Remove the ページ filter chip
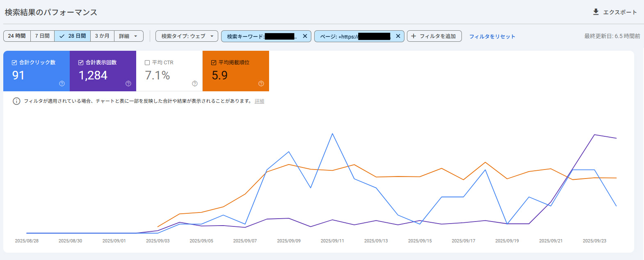 coord(398,36)
